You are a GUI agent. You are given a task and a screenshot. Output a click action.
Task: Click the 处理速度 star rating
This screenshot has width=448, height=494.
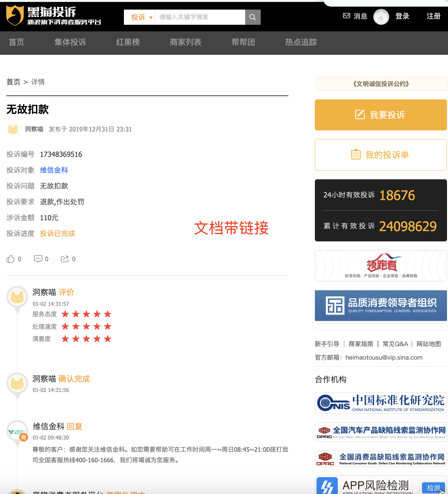click(x=87, y=327)
